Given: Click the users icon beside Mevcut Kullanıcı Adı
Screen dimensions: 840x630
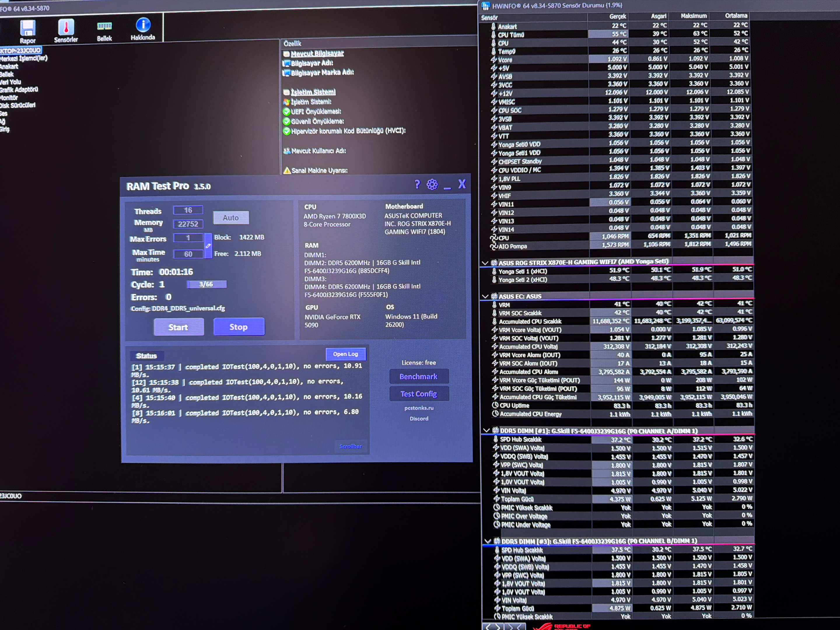Looking at the screenshot, I should point(287,151).
